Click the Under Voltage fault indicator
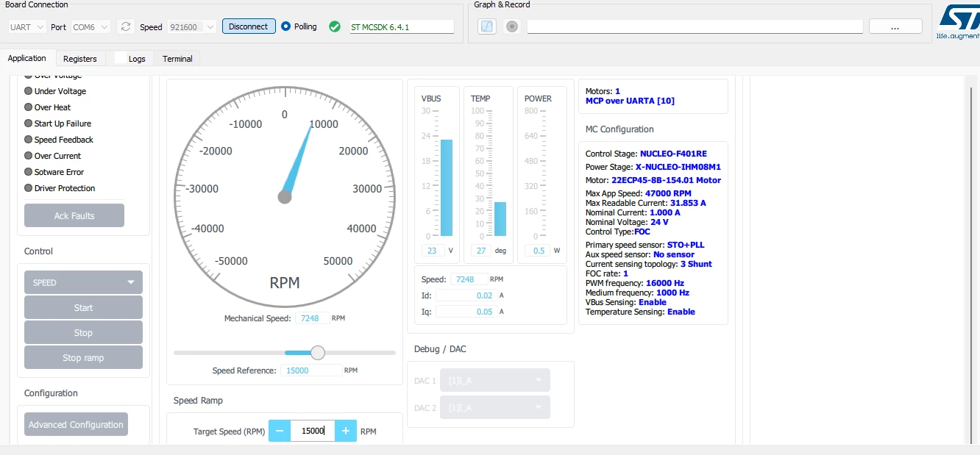 tap(29, 91)
